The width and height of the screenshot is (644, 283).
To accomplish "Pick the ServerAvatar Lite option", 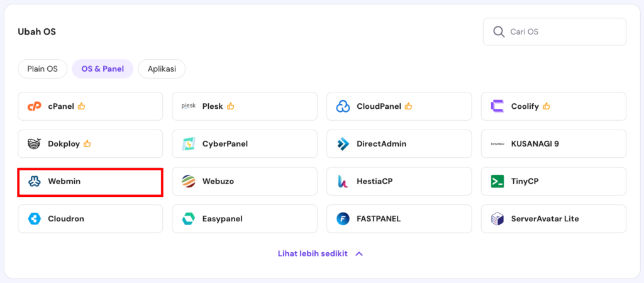I will point(553,219).
